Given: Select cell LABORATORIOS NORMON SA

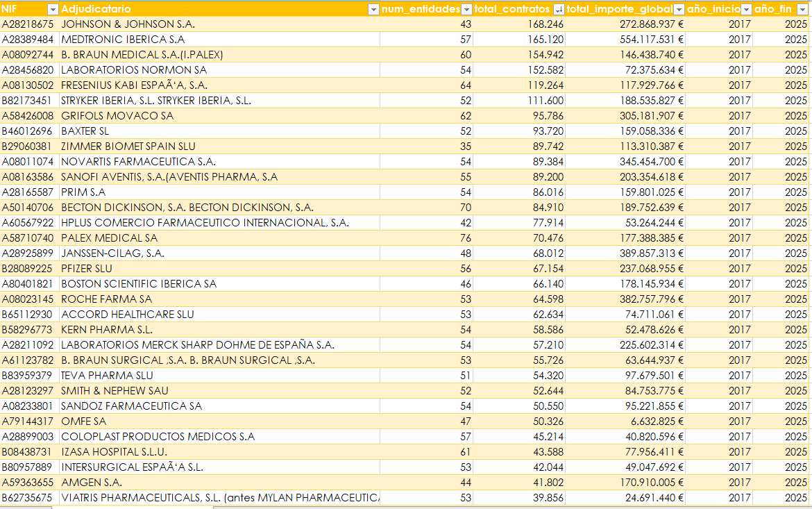Looking at the screenshot, I should (x=219, y=70).
